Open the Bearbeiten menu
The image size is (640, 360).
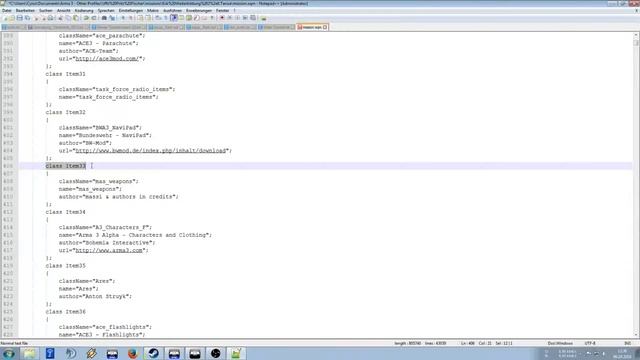point(25,11)
